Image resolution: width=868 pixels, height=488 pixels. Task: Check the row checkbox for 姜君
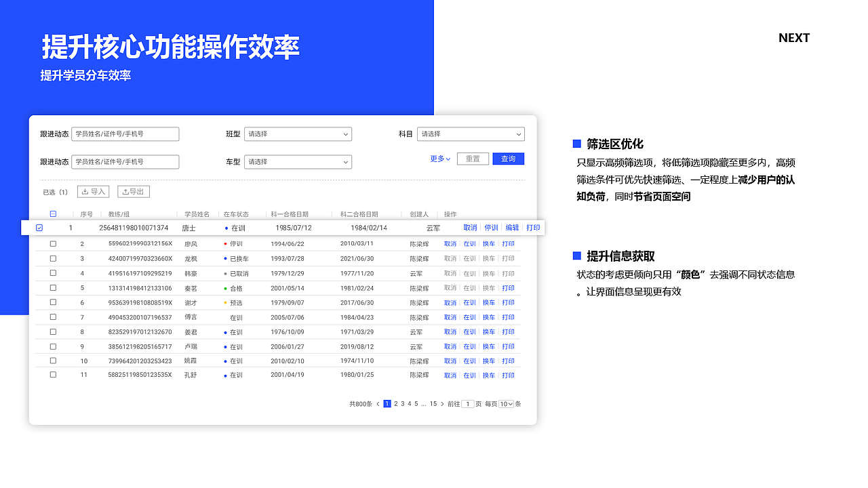click(53, 331)
